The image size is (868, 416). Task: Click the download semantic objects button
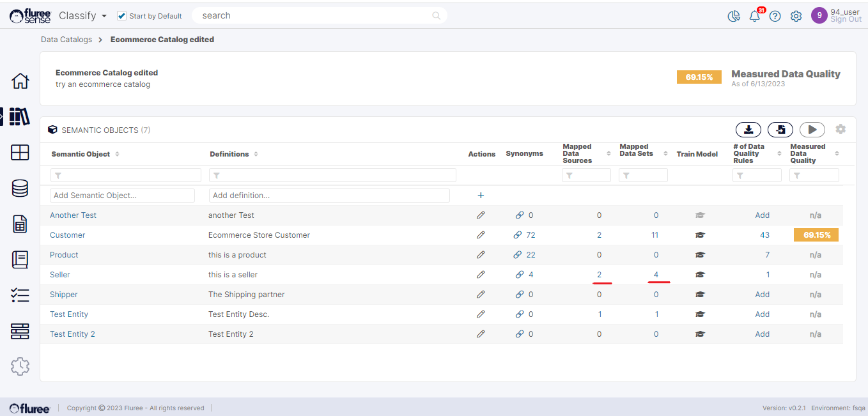coord(748,130)
